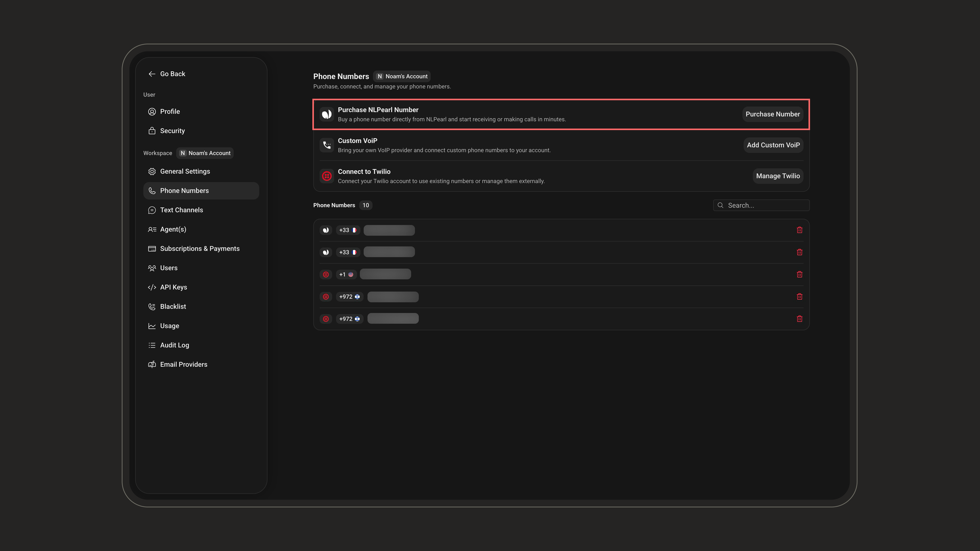Click the Phone Numbers count badge 10
This screenshot has width=980, height=551.
tap(366, 205)
